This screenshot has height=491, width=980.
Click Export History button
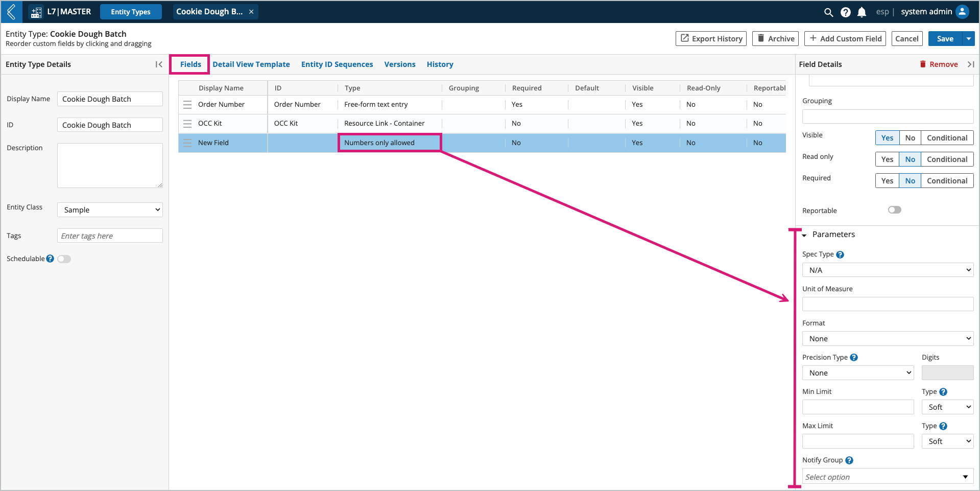pyautogui.click(x=711, y=39)
